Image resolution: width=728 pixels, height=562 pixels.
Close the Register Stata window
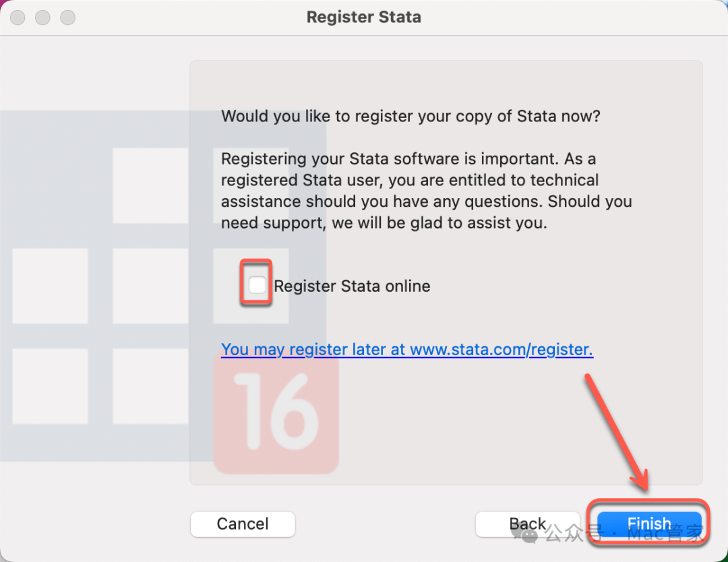[18, 18]
